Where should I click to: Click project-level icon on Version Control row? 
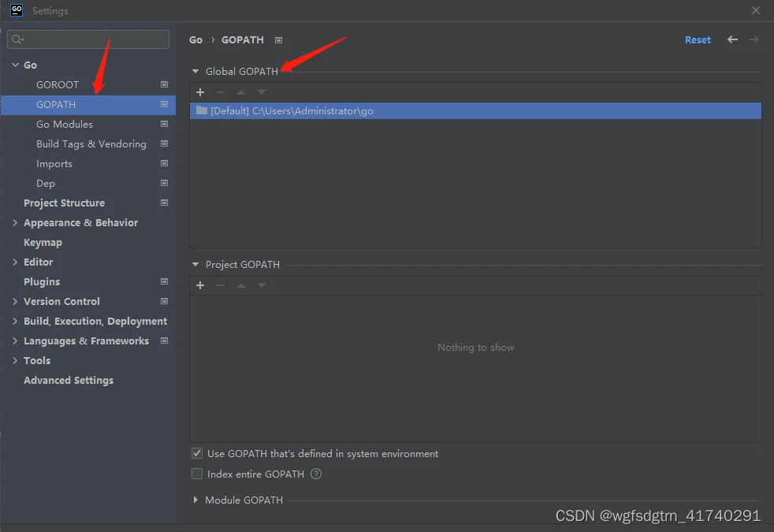(165, 301)
